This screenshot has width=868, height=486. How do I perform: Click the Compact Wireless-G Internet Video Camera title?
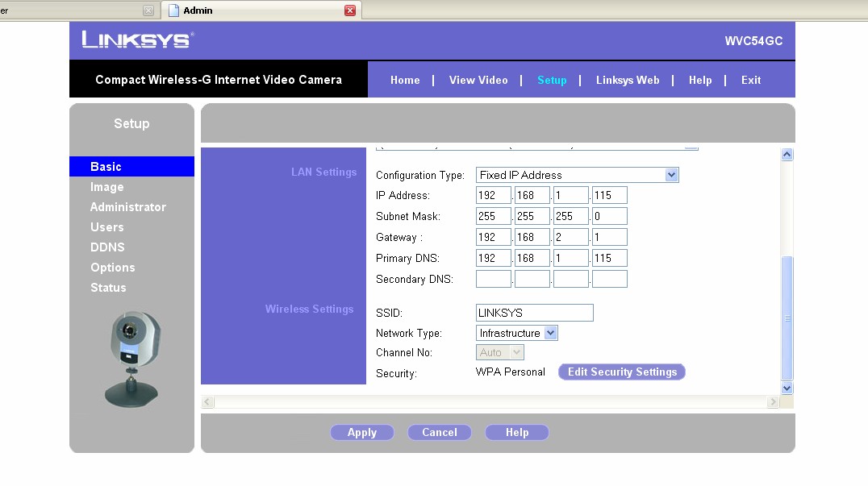[x=219, y=80]
